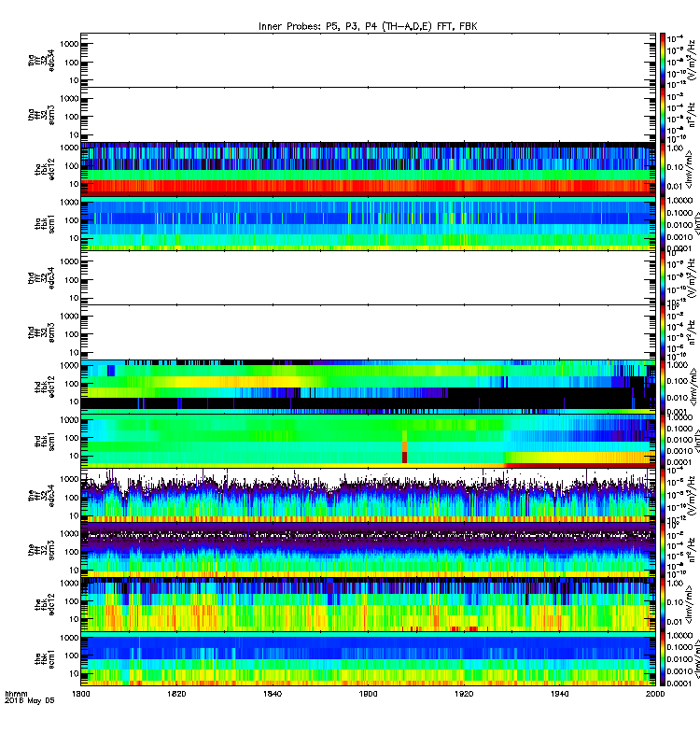Click the 'the fff 32 edc34' panel label

coord(41,496)
